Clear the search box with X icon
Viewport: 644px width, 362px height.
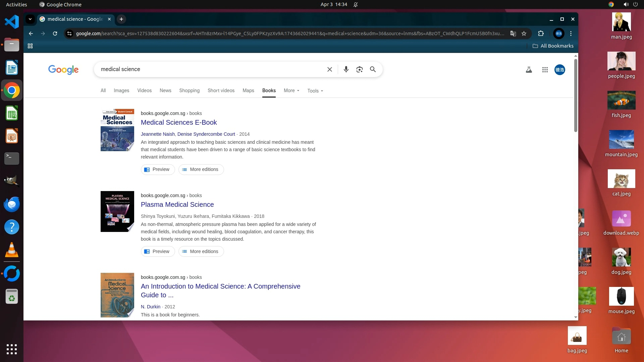(x=329, y=69)
